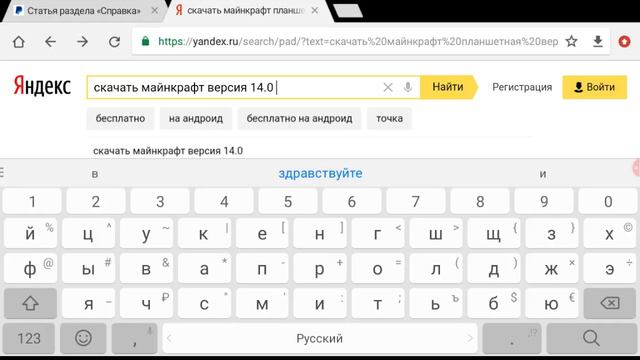Tap the number key 0
The height and width of the screenshot is (360, 640).
[608, 201]
